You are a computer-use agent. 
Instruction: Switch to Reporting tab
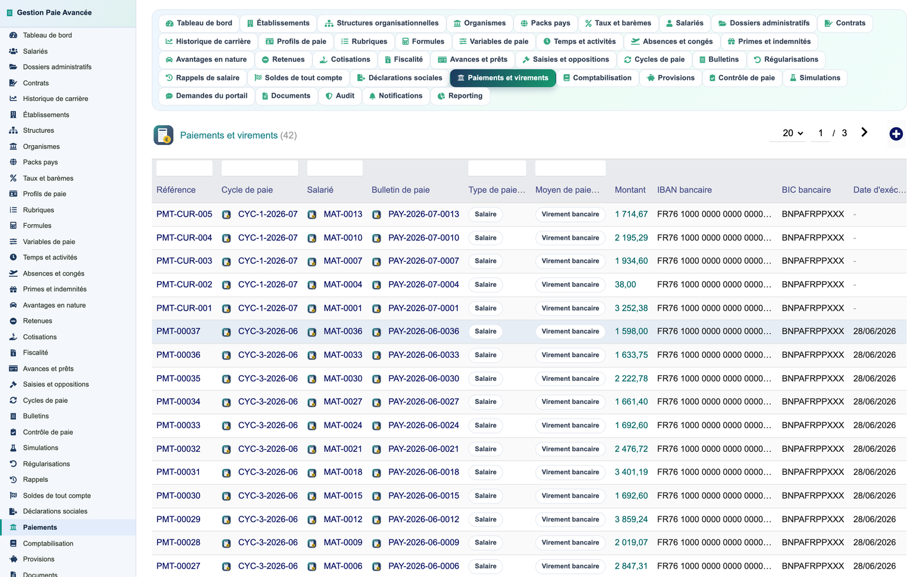coord(460,96)
